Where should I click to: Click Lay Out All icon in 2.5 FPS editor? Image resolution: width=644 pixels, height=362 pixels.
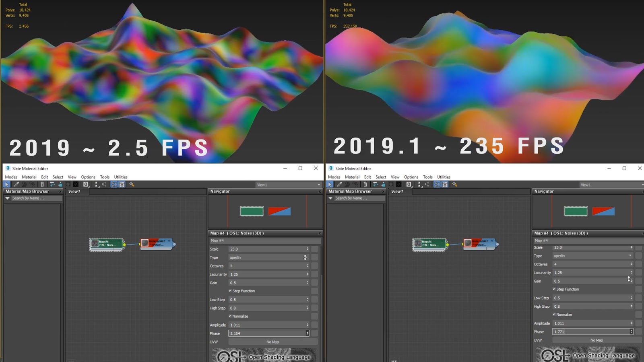click(96, 184)
